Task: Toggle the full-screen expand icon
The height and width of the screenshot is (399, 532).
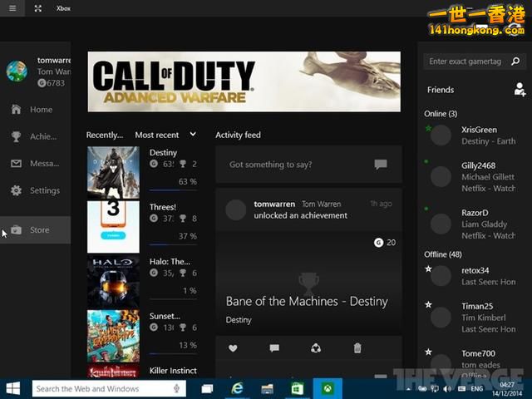Action: tap(38, 8)
